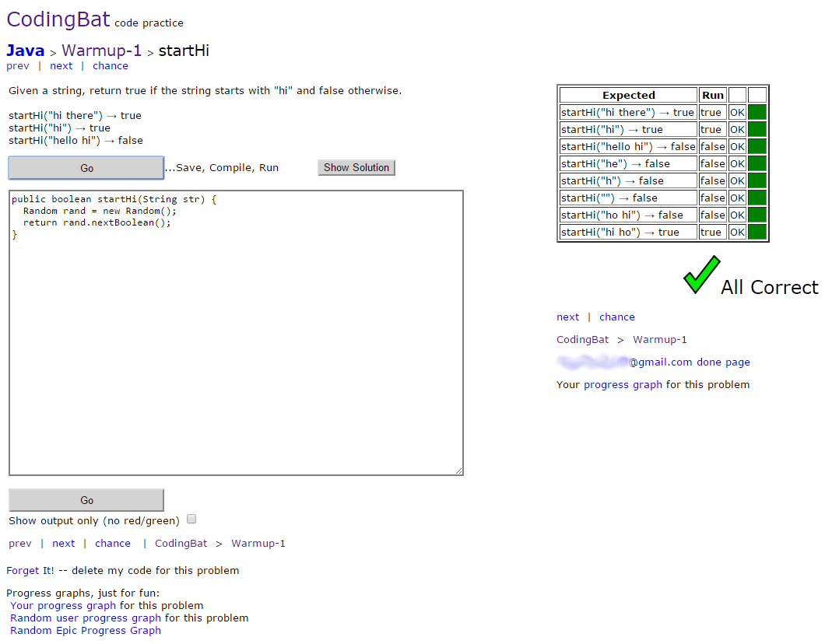Click the green result square for startHi("hi there")
This screenshot has width=825, height=644.
click(x=757, y=113)
